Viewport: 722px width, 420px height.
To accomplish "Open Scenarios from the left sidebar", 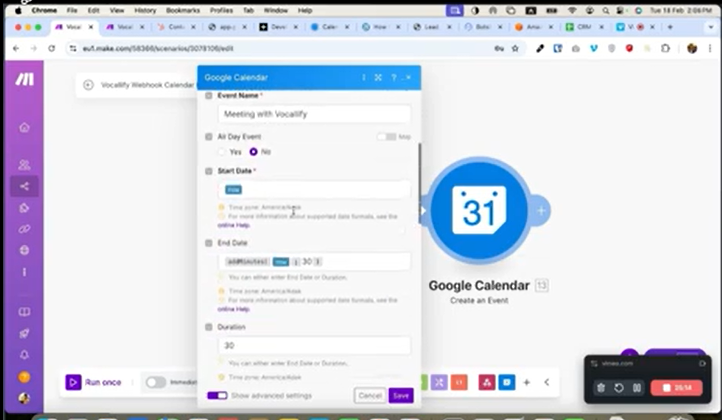I will point(24,186).
